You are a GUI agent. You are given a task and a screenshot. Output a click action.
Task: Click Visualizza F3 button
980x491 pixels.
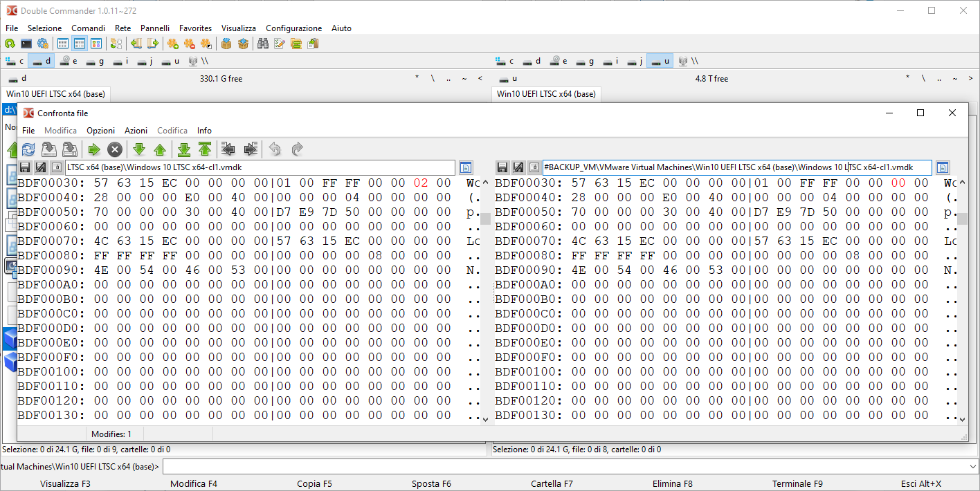(x=65, y=484)
